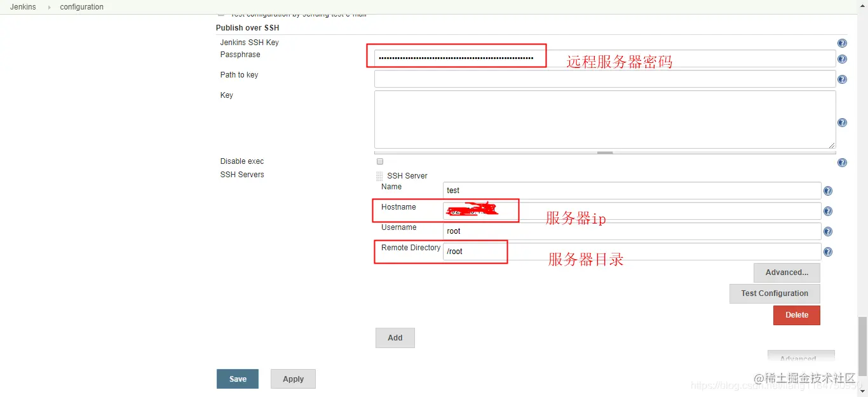Open help icon beside Remote Directory field
This screenshot has height=397, width=868.
(x=828, y=252)
